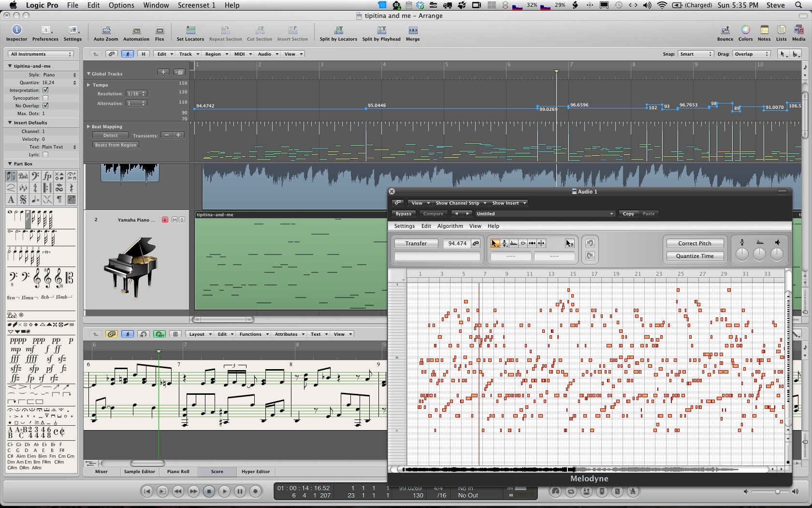
Task: Toggle the Interpretation checkbox
Action: click(x=45, y=90)
